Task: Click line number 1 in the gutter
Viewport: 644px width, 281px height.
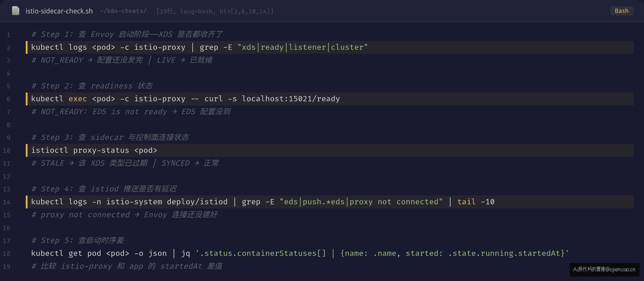Action: pos(8,35)
